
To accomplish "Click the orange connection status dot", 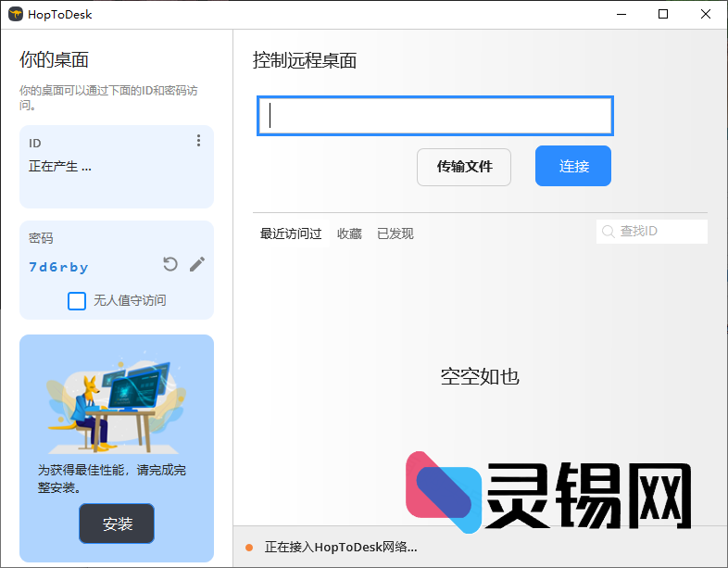I will click(x=249, y=548).
